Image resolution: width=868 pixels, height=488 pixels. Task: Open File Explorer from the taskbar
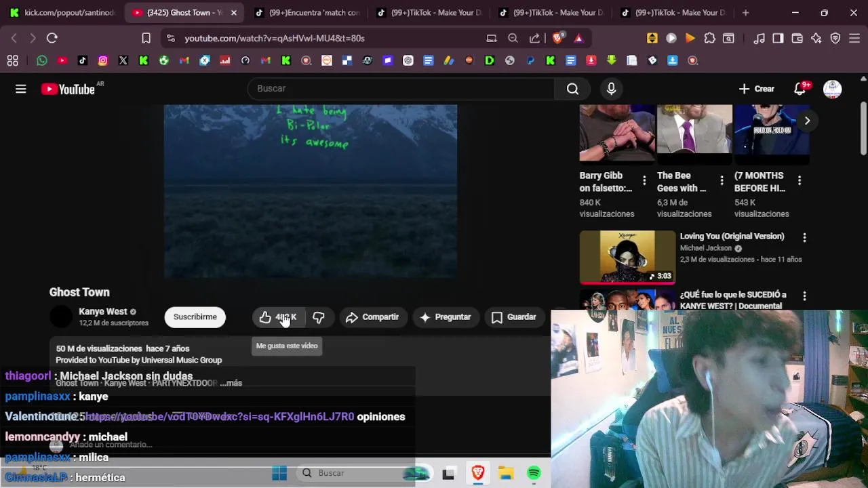point(507,473)
